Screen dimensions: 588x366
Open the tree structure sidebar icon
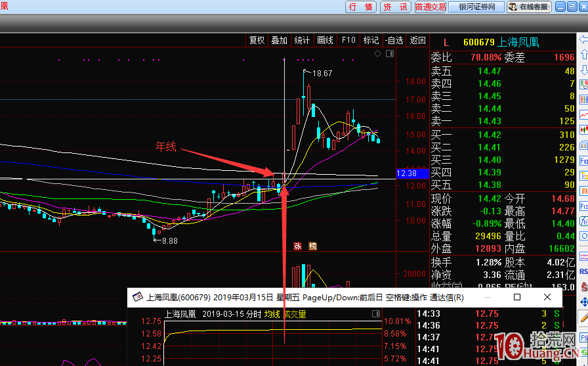[584, 175]
